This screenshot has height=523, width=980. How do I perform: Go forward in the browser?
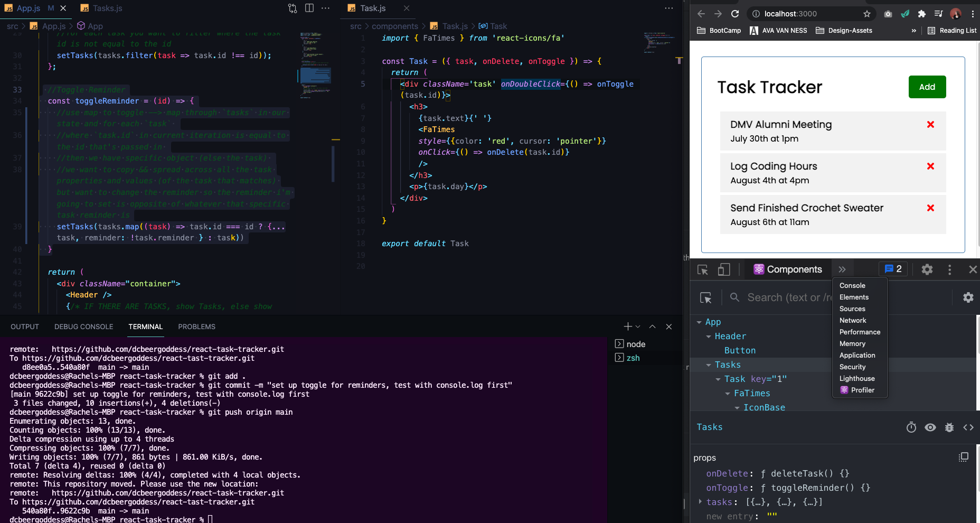pyautogui.click(x=718, y=14)
